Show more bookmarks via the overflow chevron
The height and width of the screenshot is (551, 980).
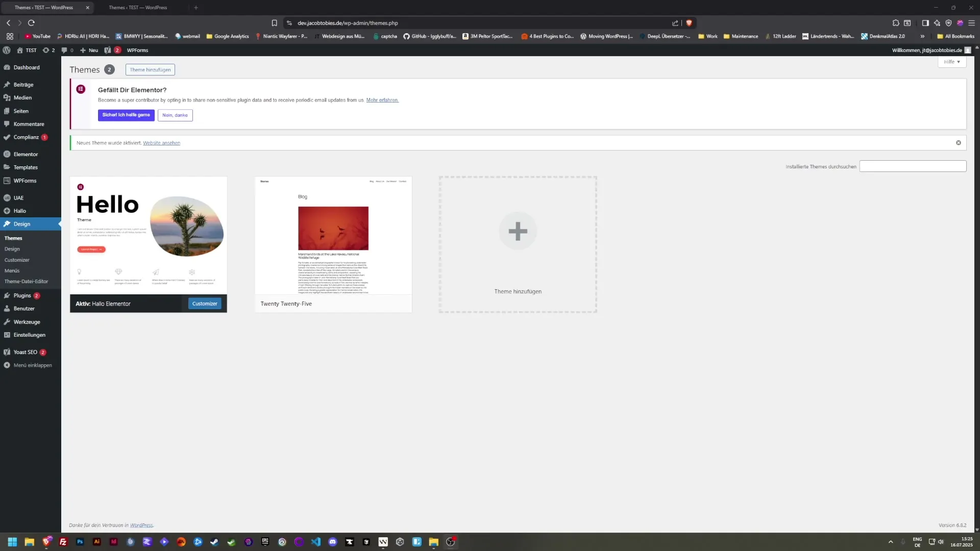[922, 36]
